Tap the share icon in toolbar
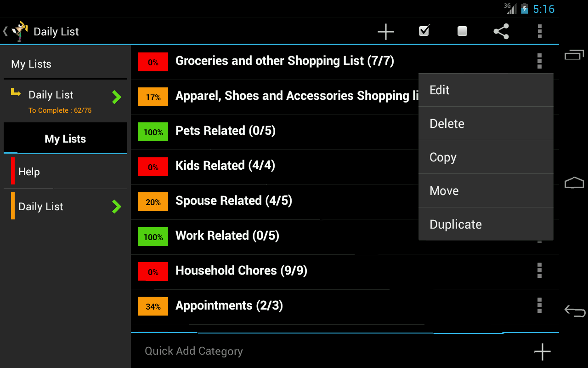This screenshot has height=368, width=588. pos(501,32)
